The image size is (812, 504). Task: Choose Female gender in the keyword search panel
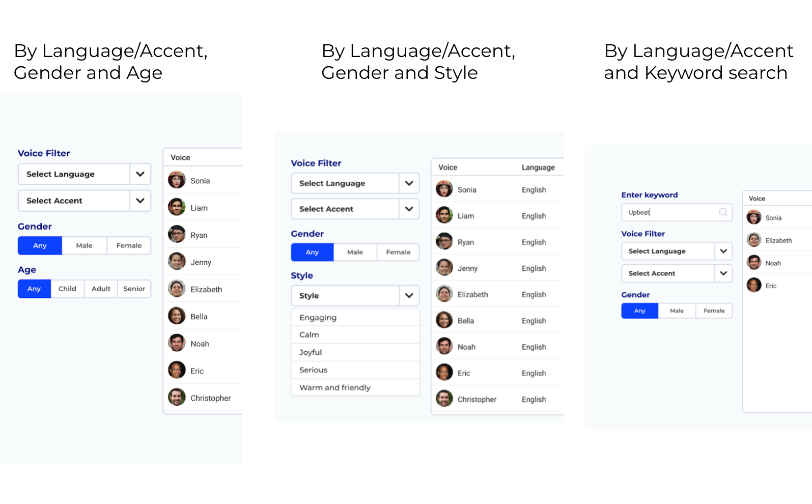714,311
